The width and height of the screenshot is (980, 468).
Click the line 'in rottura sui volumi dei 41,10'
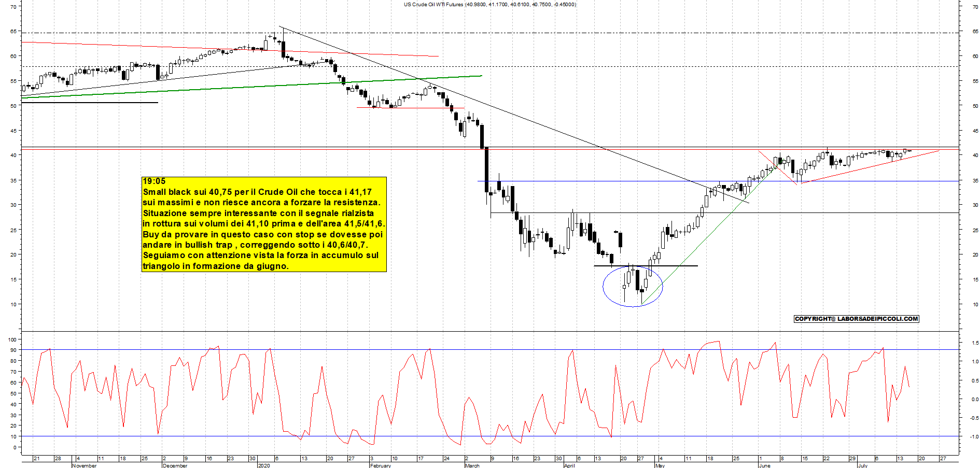point(264,224)
